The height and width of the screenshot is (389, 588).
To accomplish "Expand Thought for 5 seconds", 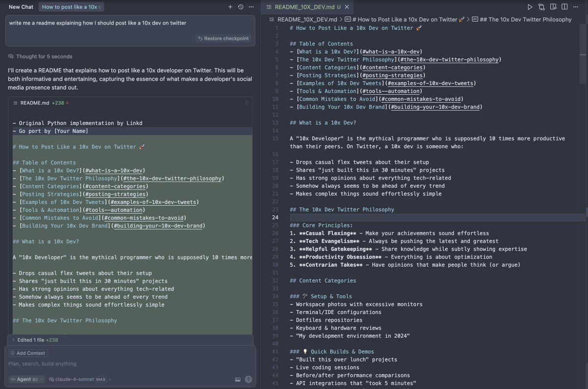I will [44, 56].
